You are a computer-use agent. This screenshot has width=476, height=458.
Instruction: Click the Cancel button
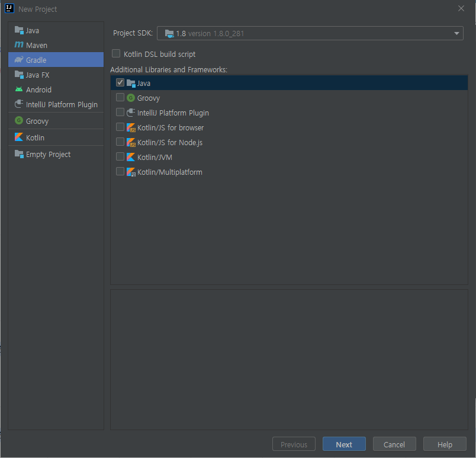pos(394,444)
